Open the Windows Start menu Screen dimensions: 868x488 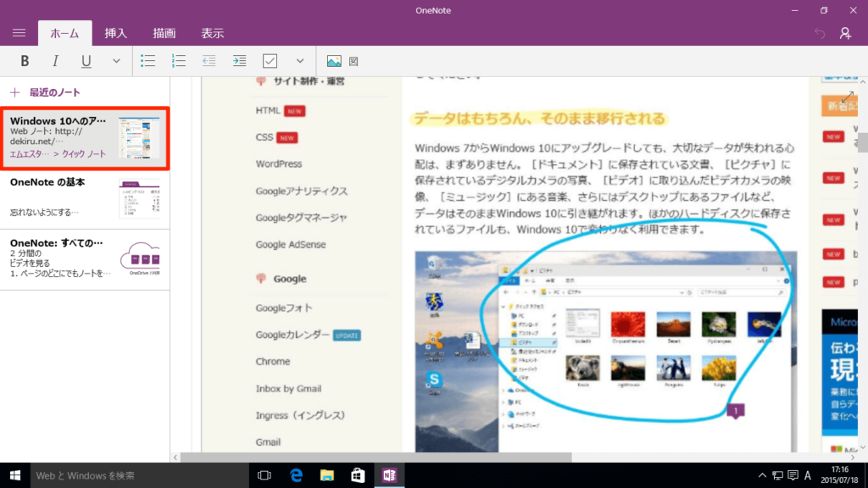pos(15,475)
